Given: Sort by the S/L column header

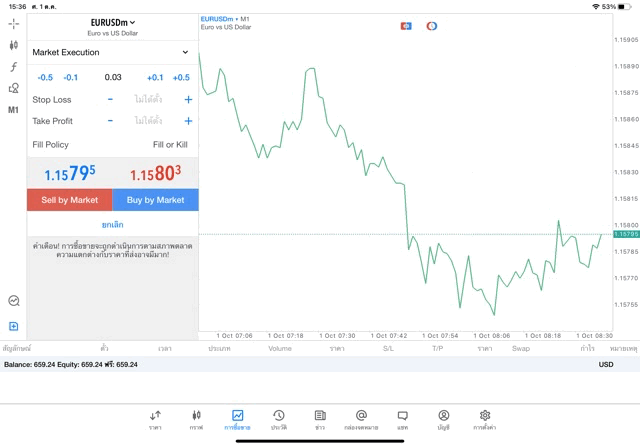Looking at the screenshot, I should pos(388,348).
